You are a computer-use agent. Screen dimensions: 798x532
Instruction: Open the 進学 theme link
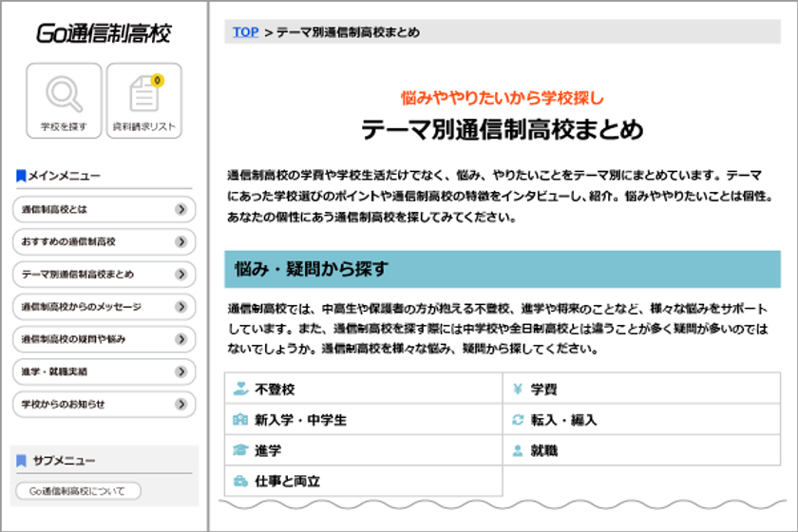coord(363,450)
